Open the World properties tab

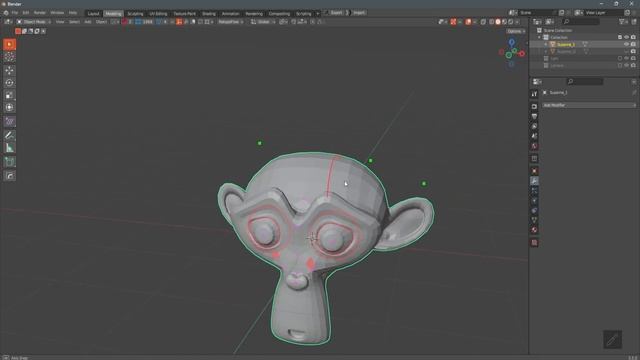coord(534,146)
